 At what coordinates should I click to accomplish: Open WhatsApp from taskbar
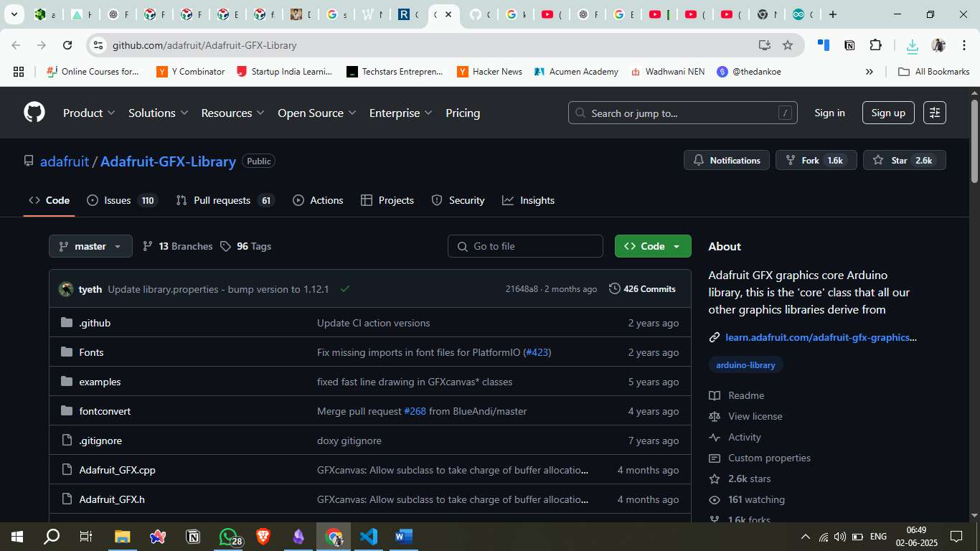[x=229, y=537]
